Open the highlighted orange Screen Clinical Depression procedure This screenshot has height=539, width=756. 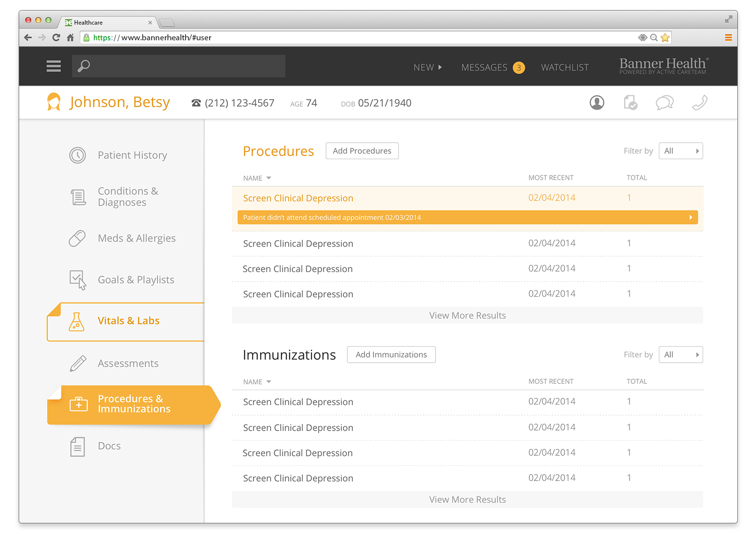tap(298, 198)
